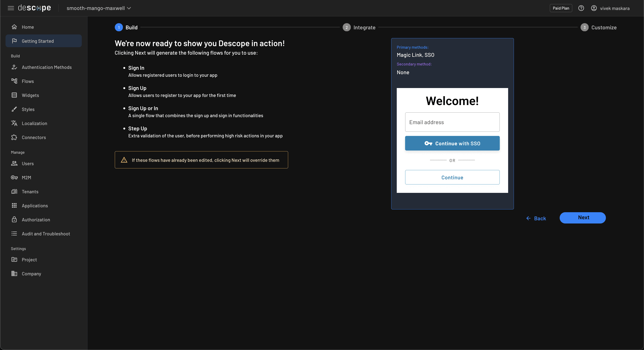
Task: Click the Applications grid icon
Action: click(x=14, y=205)
